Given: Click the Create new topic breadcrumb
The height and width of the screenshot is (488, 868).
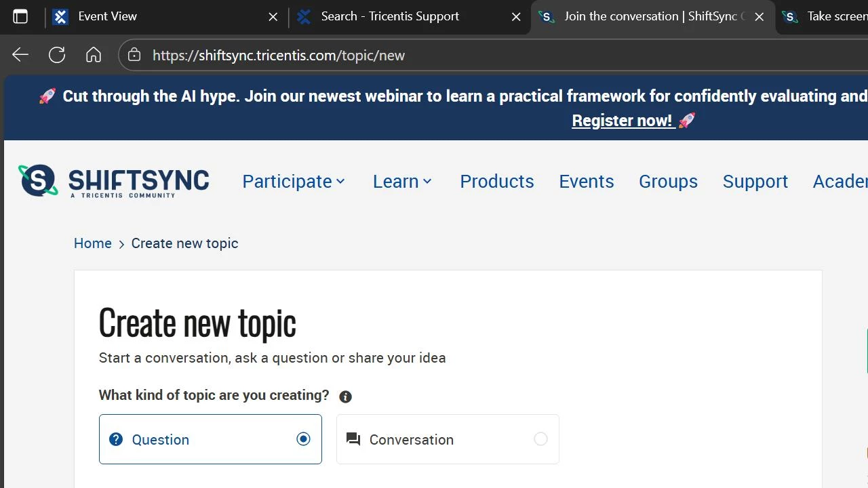Looking at the screenshot, I should 184,243.
